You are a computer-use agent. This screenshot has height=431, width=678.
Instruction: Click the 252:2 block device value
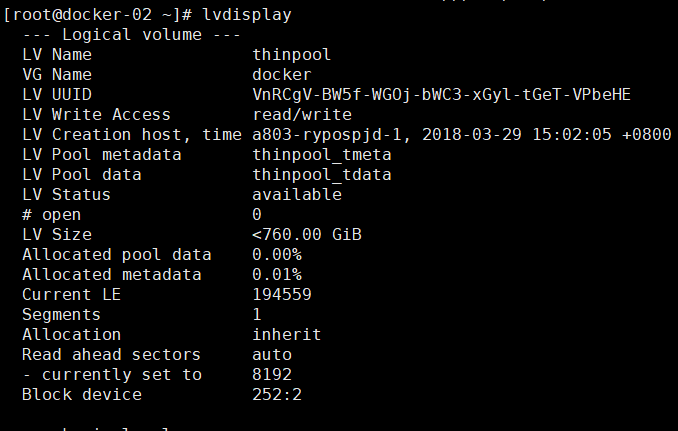277,394
